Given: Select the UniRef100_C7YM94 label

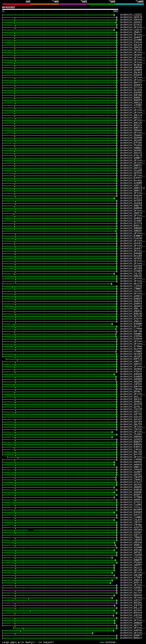Looking at the screenshot, I should pyautogui.click(x=131, y=329).
